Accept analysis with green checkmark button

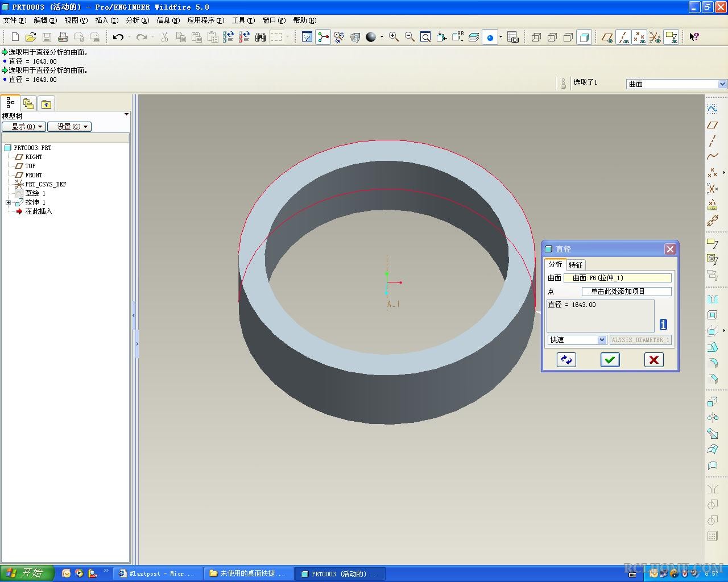point(610,360)
